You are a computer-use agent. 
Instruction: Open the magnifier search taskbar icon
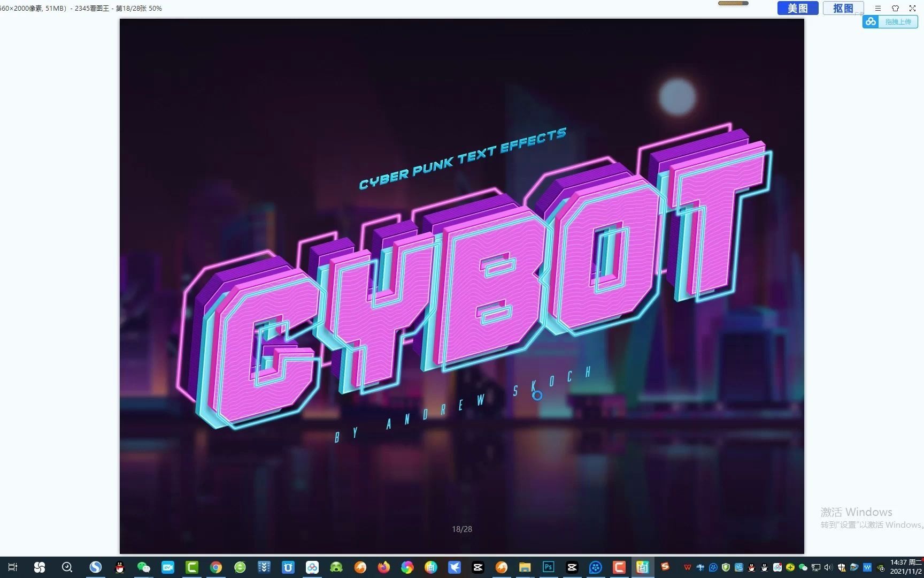(x=67, y=567)
